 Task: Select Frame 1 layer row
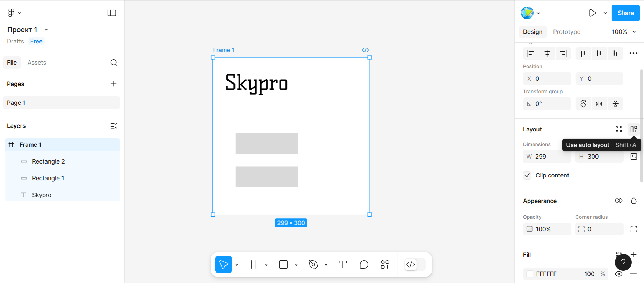pyautogui.click(x=63, y=145)
